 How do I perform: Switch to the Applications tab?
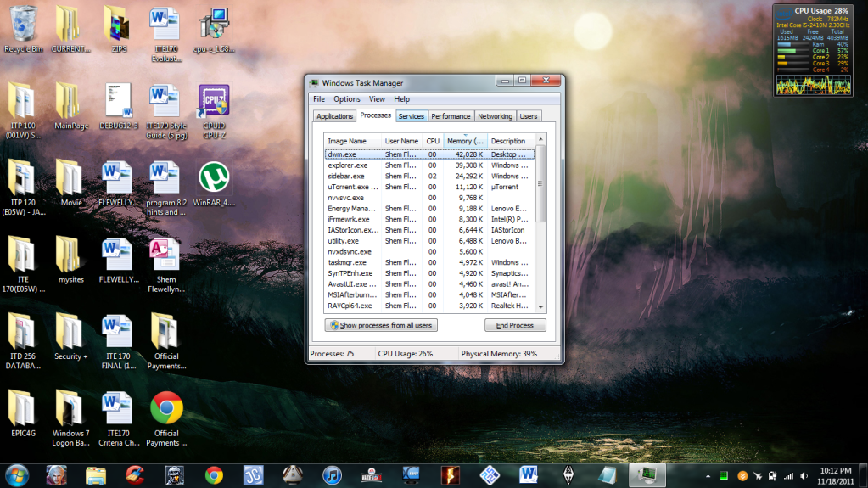point(334,116)
